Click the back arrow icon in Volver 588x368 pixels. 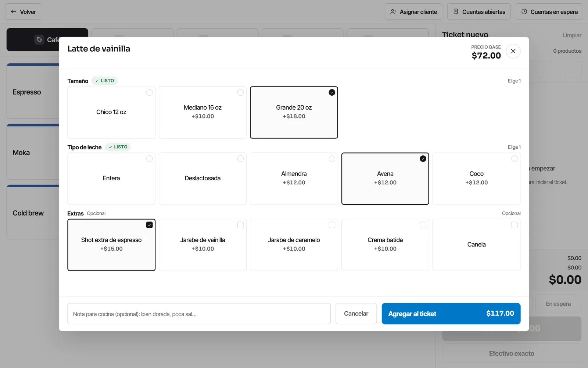click(13, 12)
